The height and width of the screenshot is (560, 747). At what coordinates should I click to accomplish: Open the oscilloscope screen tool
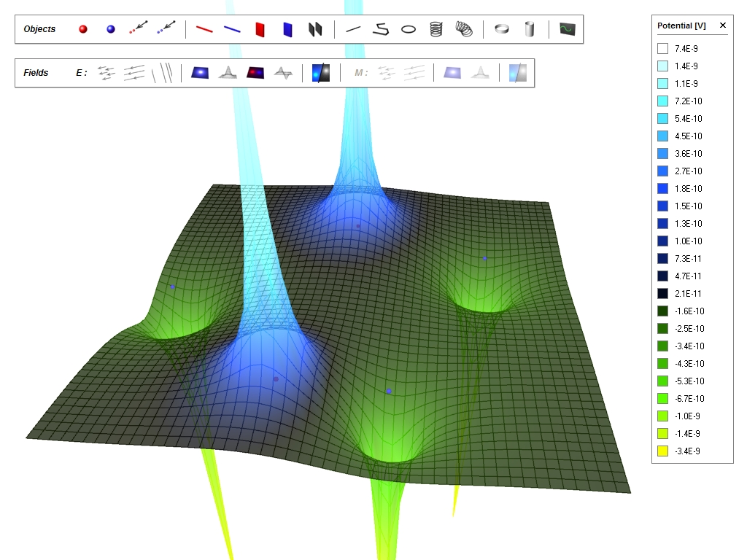pos(567,29)
